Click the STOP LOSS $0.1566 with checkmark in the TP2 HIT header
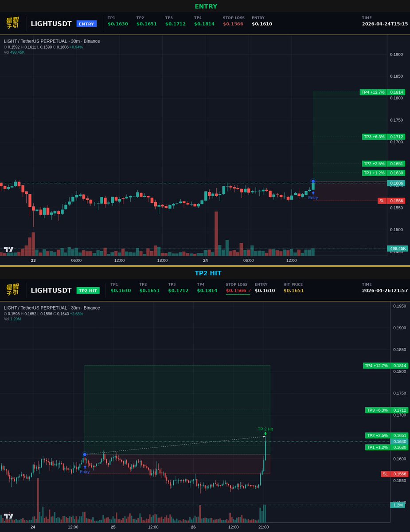 coord(238,291)
